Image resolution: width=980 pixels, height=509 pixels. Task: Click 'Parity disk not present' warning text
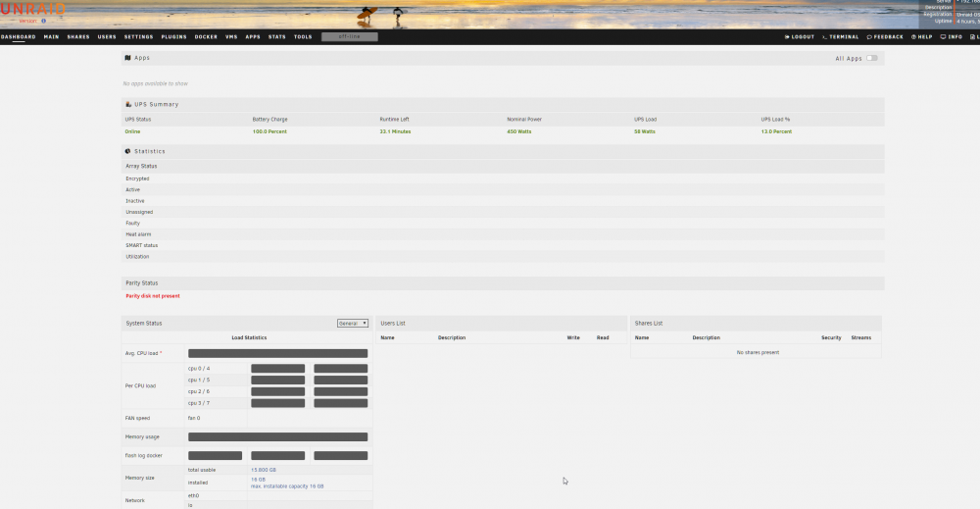(153, 296)
